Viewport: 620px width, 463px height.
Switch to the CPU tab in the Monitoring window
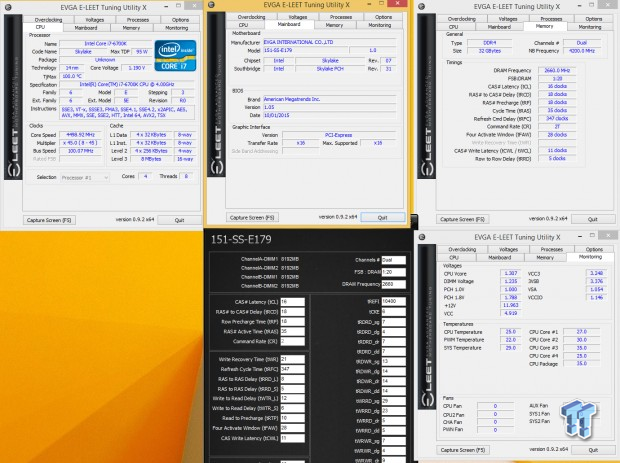point(454,257)
